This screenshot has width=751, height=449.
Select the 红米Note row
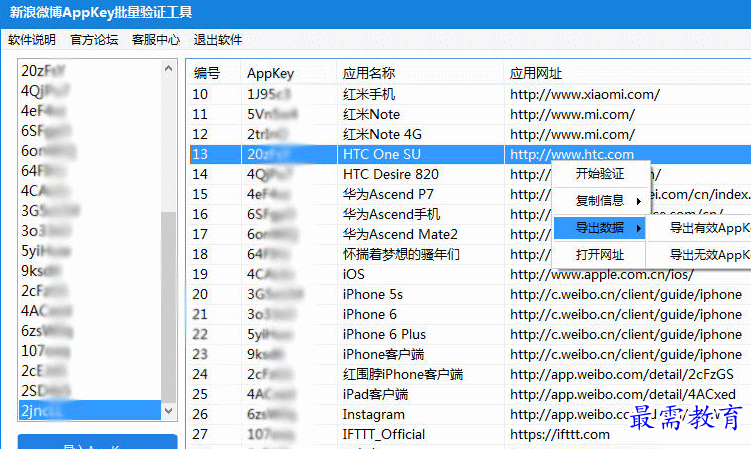[x=470, y=115]
